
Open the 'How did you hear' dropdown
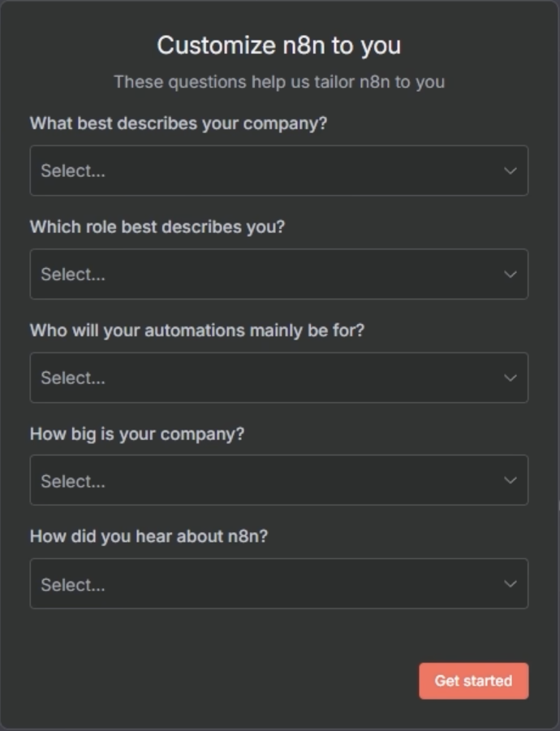point(278,584)
